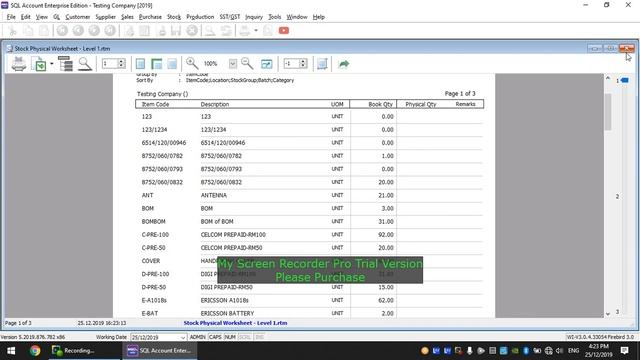Open the zoom percentage dropdown
The height and width of the screenshot is (360, 640).
[233, 64]
